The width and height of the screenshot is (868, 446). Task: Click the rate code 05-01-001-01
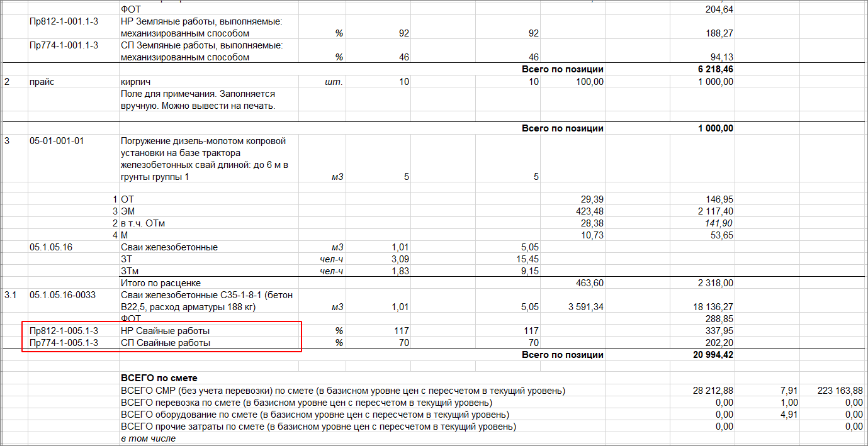(x=57, y=141)
